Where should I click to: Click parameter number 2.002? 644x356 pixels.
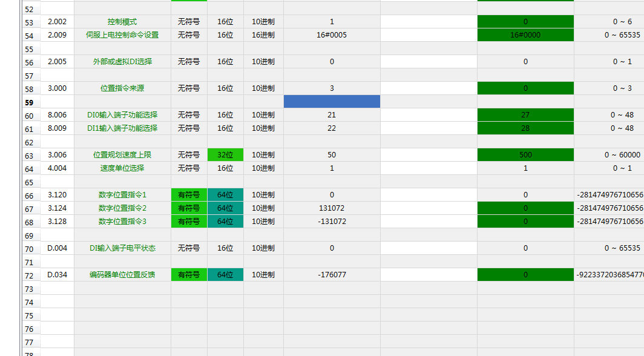pyautogui.click(x=57, y=22)
